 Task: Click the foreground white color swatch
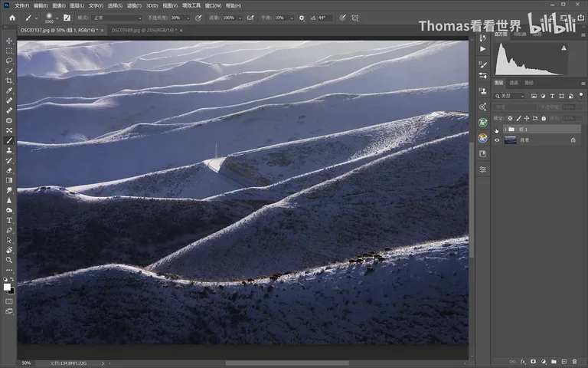click(x=7, y=287)
